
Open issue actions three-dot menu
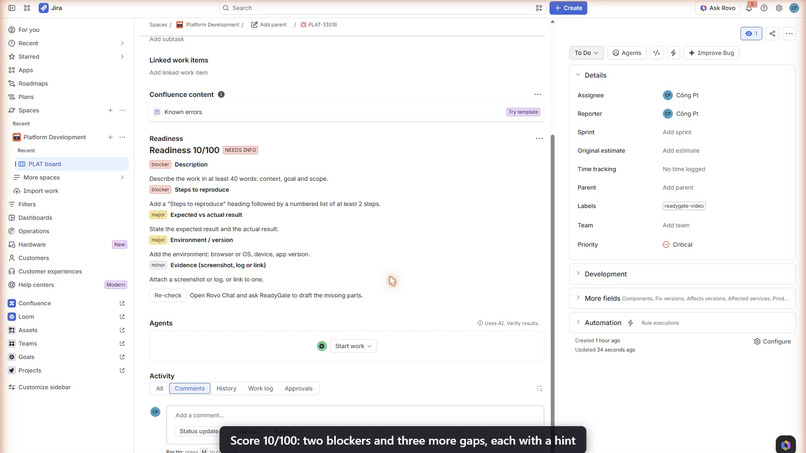[789, 33]
